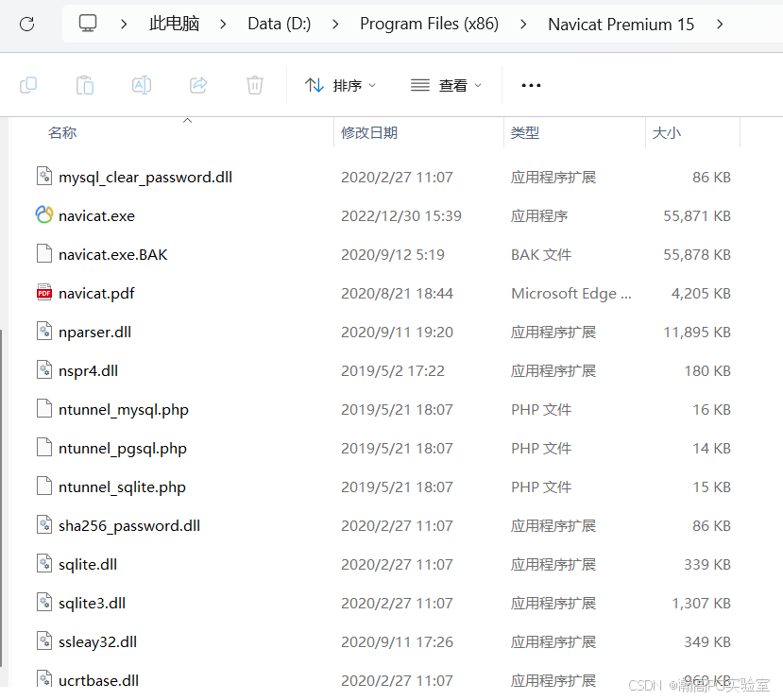Click the ntunnel_pgsql.php file icon

[44, 448]
